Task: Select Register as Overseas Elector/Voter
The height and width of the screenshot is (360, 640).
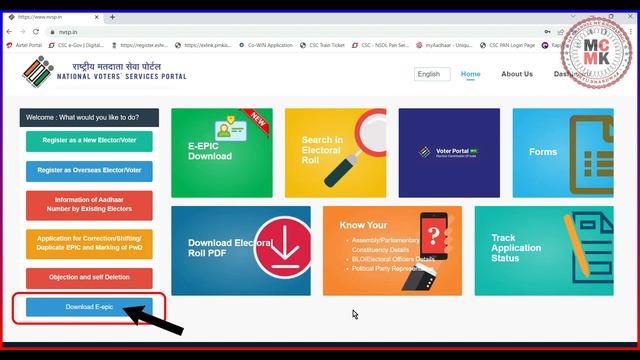Action: [x=89, y=171]
